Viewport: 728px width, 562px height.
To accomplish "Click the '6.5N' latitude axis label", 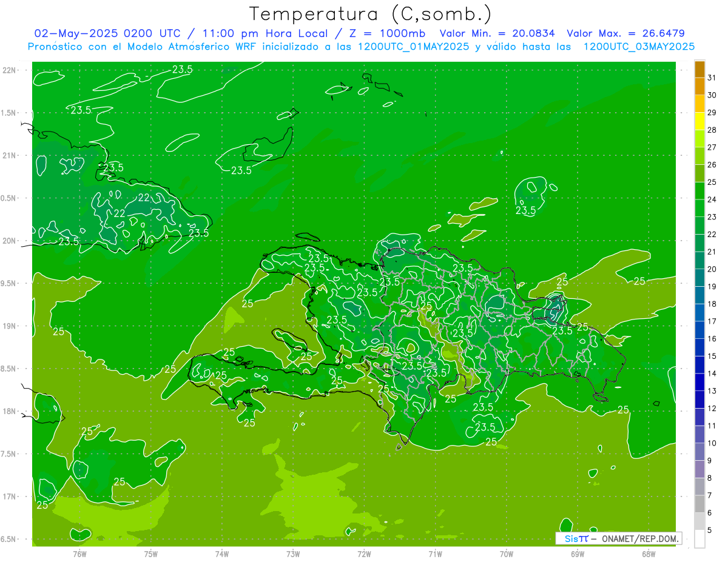I will click(9, 539).
